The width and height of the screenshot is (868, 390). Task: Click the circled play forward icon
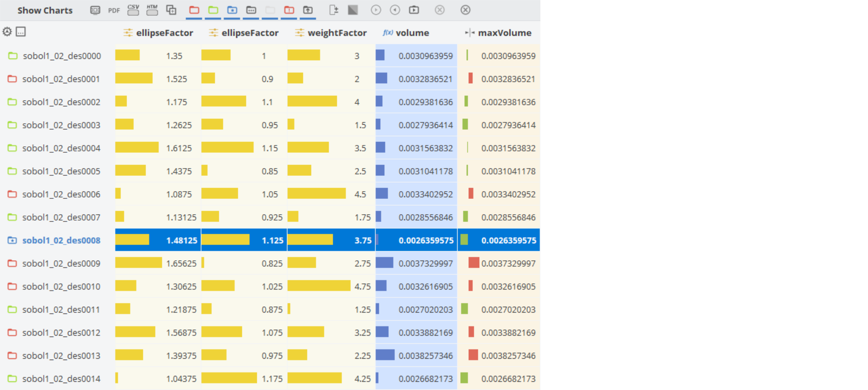(x=376, y=10)
